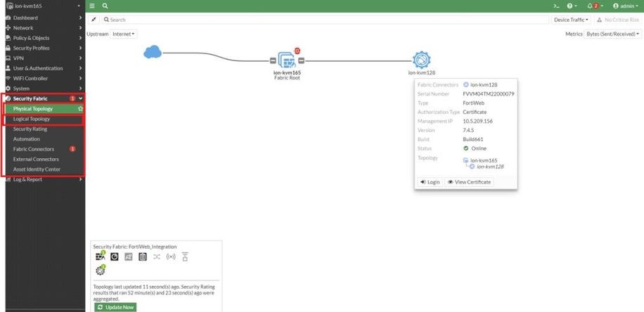Expand the Dashboard menu chevron
The height and width of the screenshot is (312, 644).
[x=80, y=18]
